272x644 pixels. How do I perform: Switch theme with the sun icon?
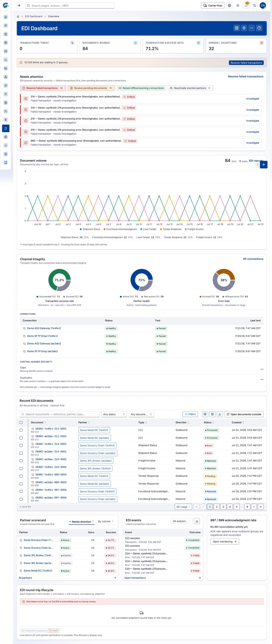238,6
